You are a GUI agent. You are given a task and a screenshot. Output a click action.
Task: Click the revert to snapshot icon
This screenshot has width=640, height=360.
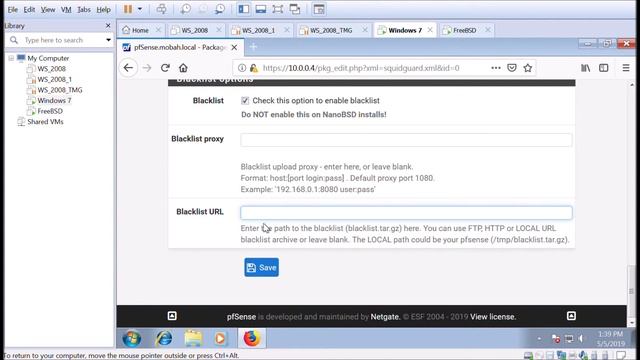[202, 9]
